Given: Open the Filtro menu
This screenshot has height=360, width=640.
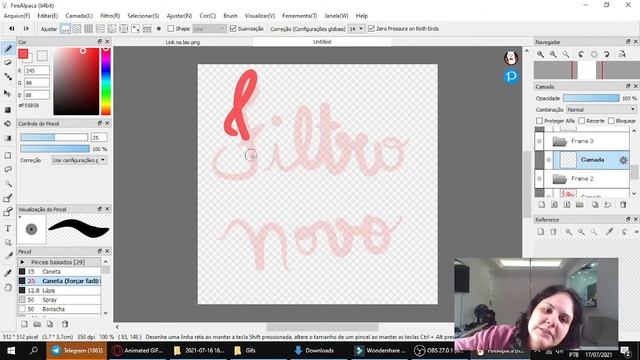Looking at the screenshot, I should (110, 16).
